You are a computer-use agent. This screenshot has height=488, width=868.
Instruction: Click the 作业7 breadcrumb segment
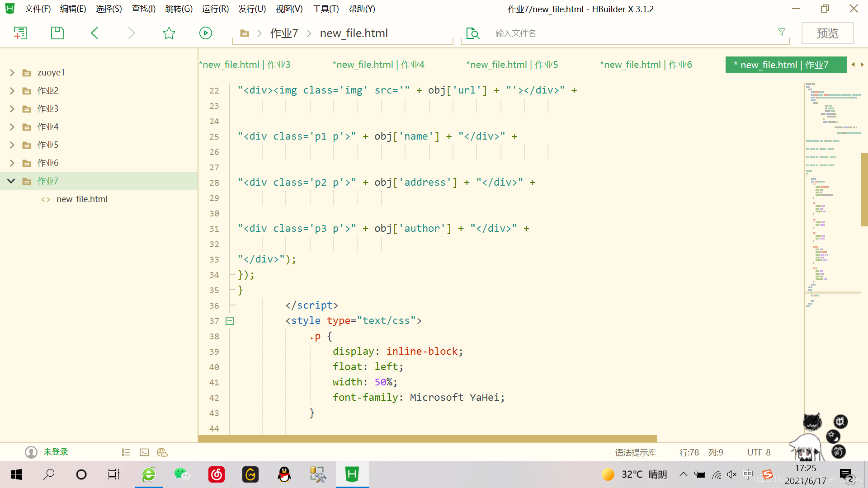(x=284, y=33)
